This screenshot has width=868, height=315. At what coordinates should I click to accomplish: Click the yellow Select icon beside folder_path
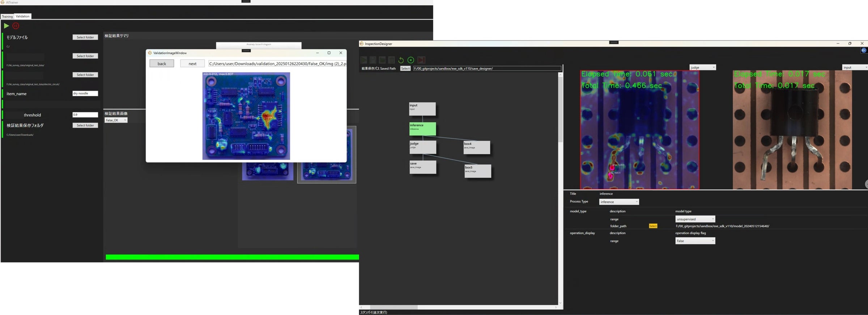click(653, 226)
